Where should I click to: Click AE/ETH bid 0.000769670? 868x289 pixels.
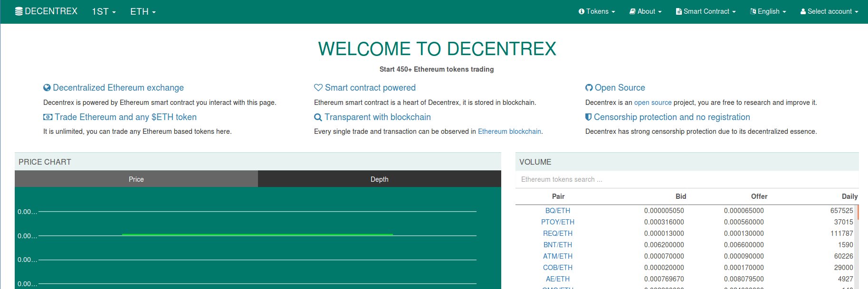[664, 279]
